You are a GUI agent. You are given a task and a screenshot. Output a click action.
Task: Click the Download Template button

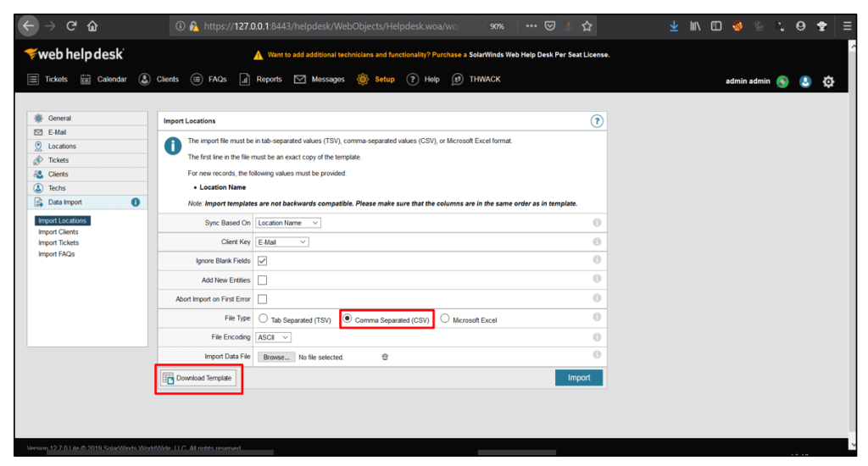(x=198, y=378)
